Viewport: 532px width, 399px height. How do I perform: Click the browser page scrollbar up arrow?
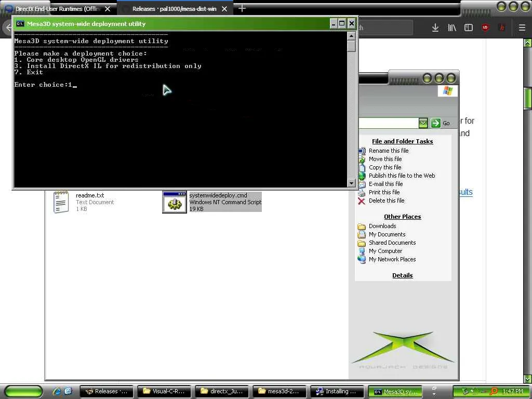(528, 43)
